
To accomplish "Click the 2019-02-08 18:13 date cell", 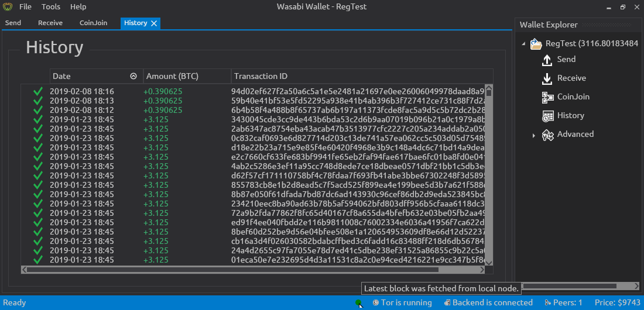I will pyautogui.click(x=82, y=101).
